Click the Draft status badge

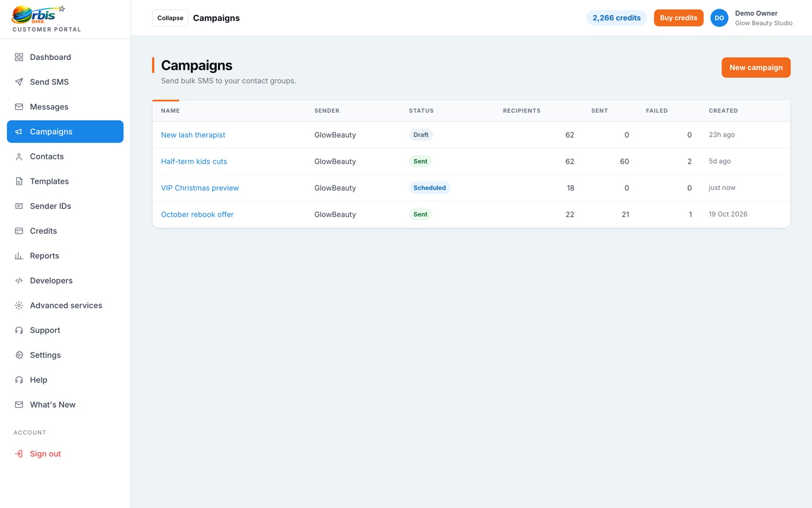(421, 135)
